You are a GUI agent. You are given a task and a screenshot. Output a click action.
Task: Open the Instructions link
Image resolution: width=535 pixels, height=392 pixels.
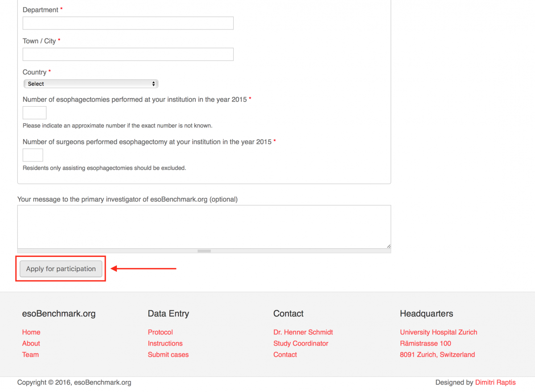point(165,343)
